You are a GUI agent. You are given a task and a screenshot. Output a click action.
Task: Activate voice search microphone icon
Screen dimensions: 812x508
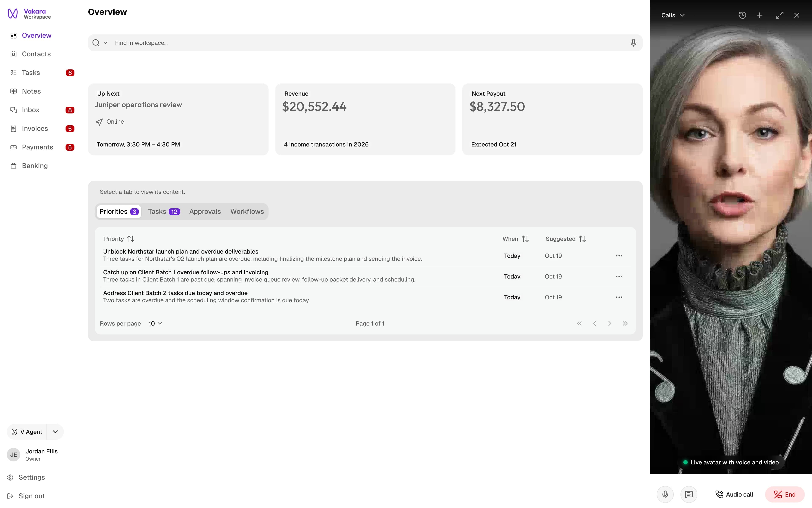634,43
